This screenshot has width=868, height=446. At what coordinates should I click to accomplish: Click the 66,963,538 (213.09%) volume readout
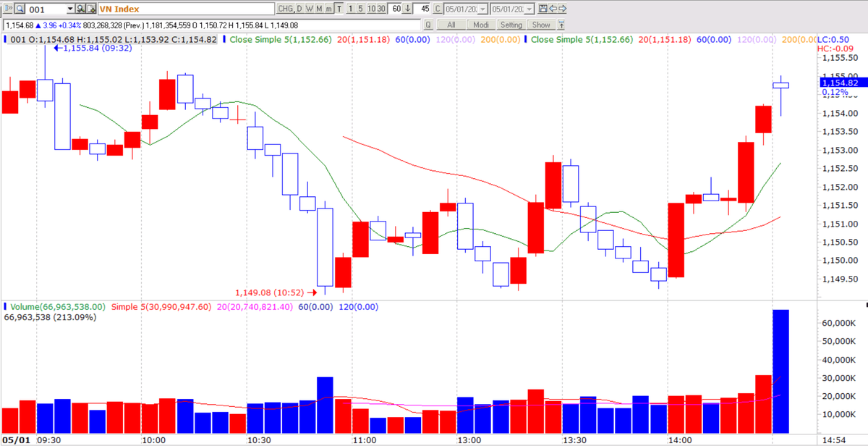[x=50, y=317]
